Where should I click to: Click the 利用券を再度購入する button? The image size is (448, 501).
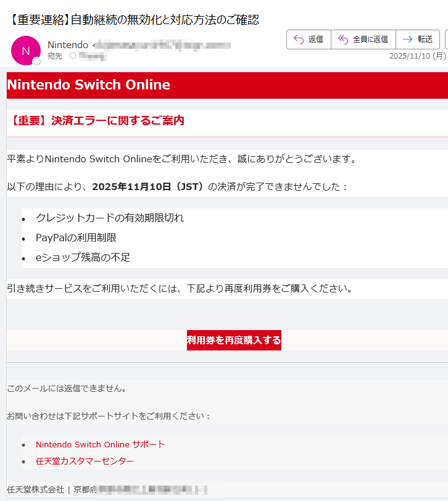234,340
